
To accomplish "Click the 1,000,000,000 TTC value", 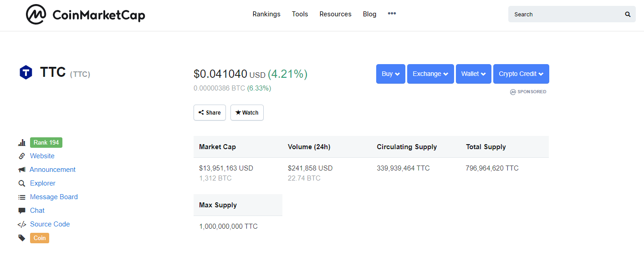I will [x=228, y=226].
